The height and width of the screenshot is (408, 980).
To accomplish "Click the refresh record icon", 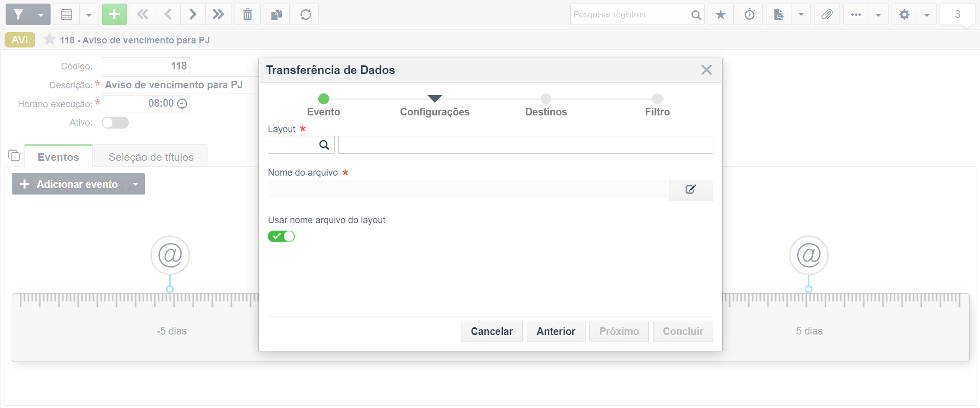I will pyautogui.click(x=306, y=14).
